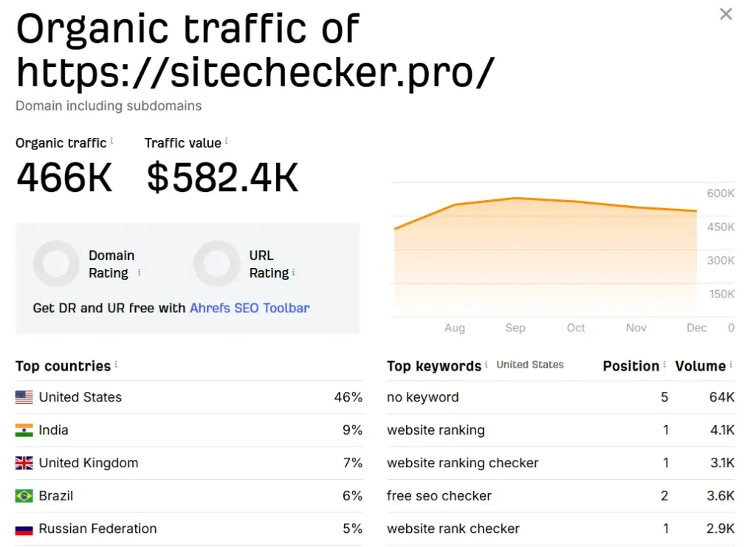Screen dimensions: 756x547
Task: Click info icon next to Domain Rating
Action: pyautogui.click(x=140, y=272)
